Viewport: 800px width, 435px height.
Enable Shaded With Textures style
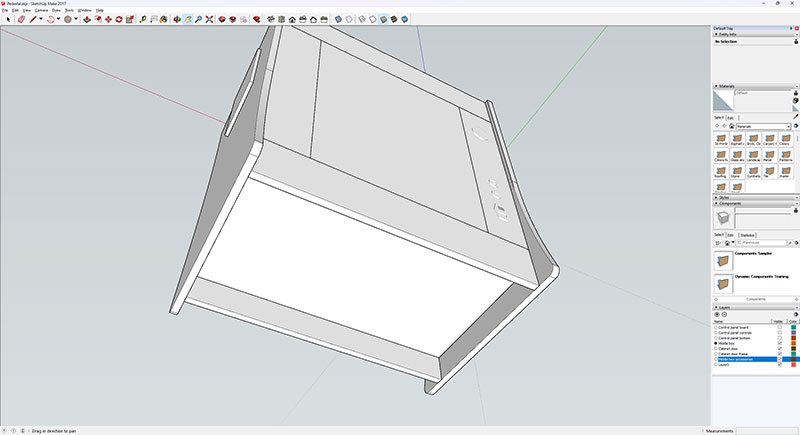pyautogui.click(x=394, y=19)
